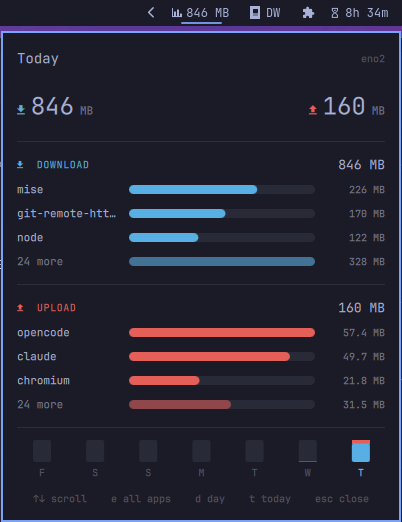402x522 pixels.
Task: Select the M day bar in history
Action: pyautogui.click(x=201, y=451)
